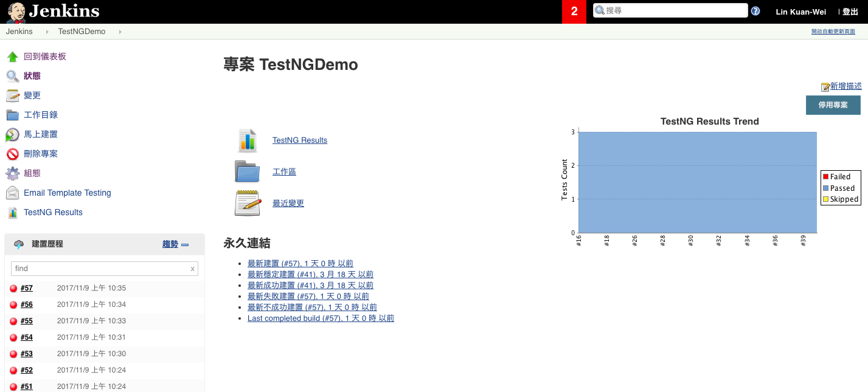Click the notepad icon beside 變更
Viewport: 868px width, 392px height.
[12, 95]
